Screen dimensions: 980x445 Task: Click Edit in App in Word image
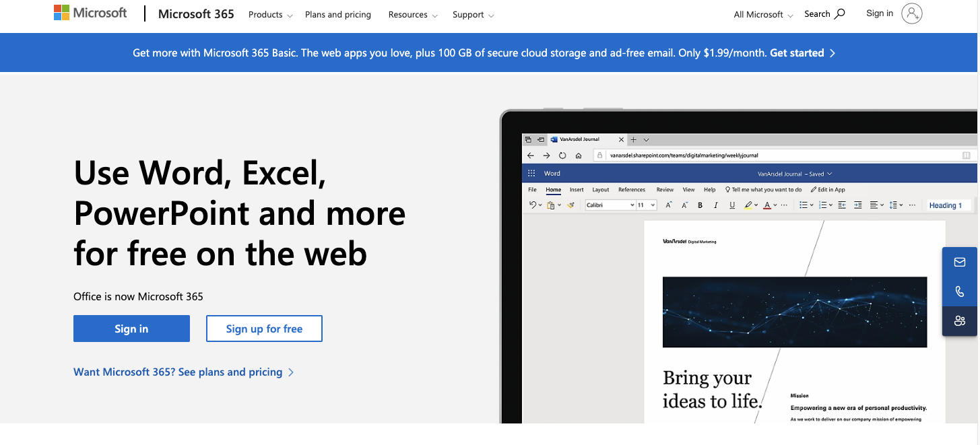[x=828, y=190]
